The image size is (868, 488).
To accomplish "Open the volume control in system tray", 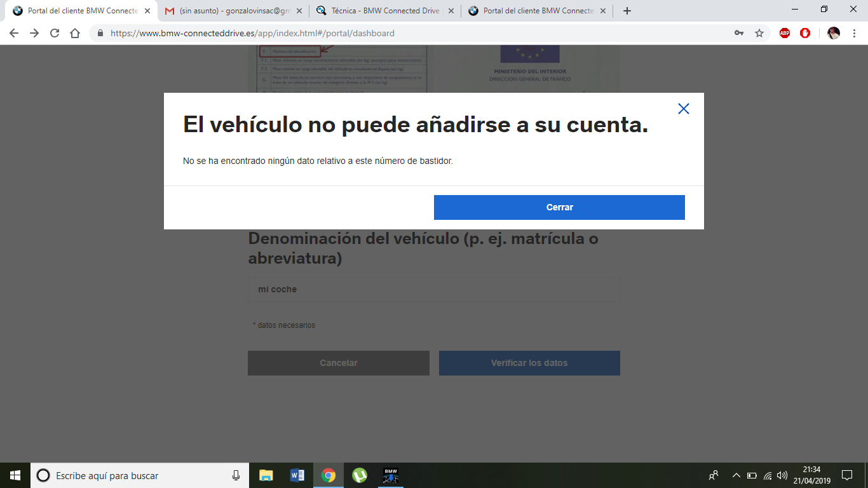I will pyautogui.click(x=782, y=475).
